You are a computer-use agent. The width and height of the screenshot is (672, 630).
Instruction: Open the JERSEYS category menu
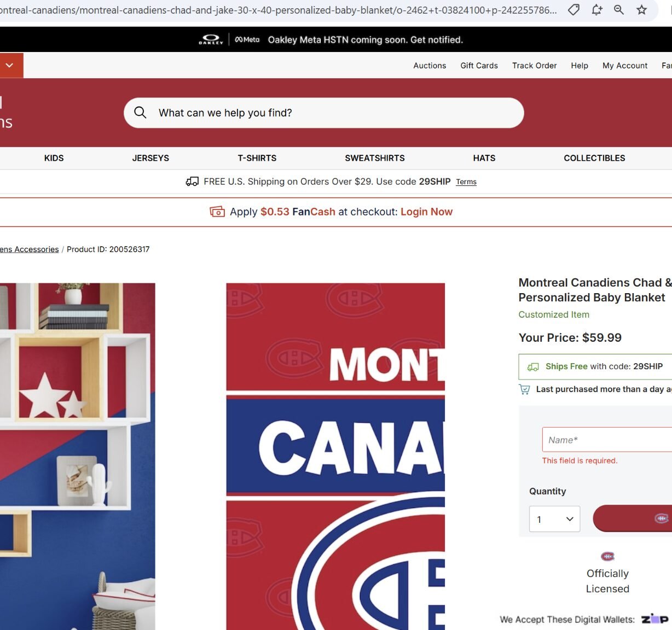[x=150, y=158]
